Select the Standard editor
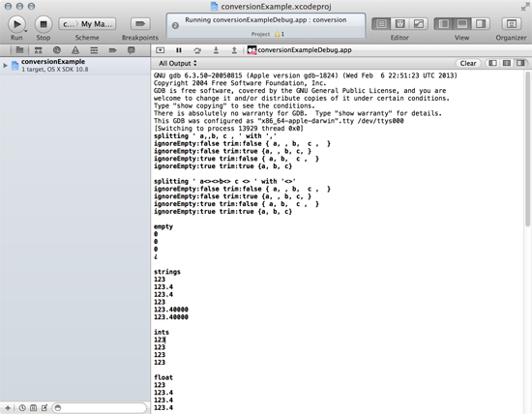The height and width of the screenshot is (414, 532). click(381, 24)
